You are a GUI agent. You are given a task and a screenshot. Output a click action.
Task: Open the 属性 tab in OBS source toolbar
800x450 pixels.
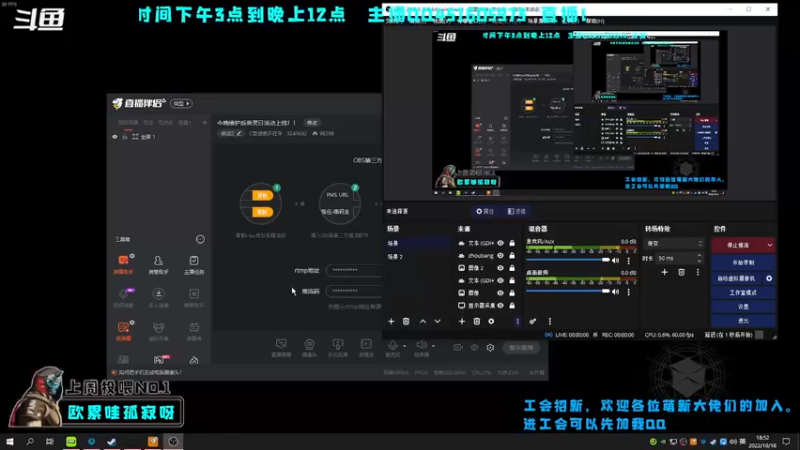485,211
